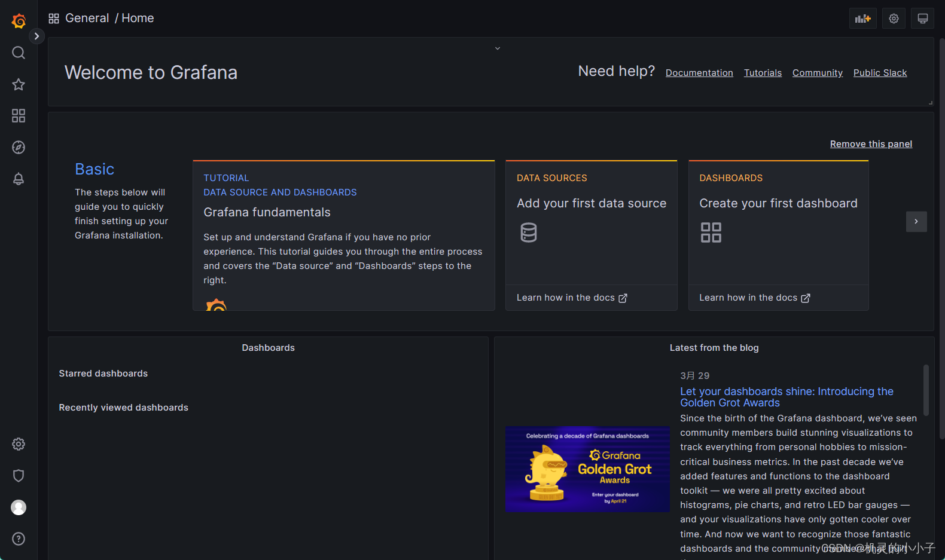Open the Documentation link
Screen dimensions: 945x560
point(699,73)
